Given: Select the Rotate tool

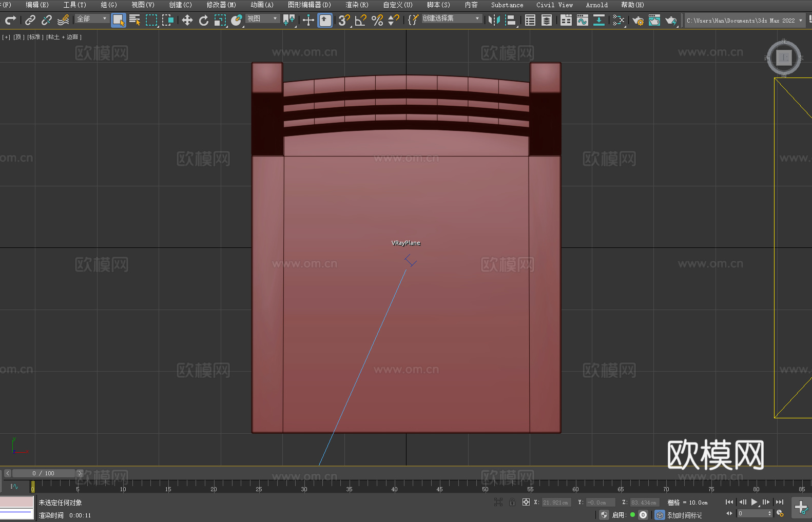Looking at the screenshot, I should click(x=204, y=20).
